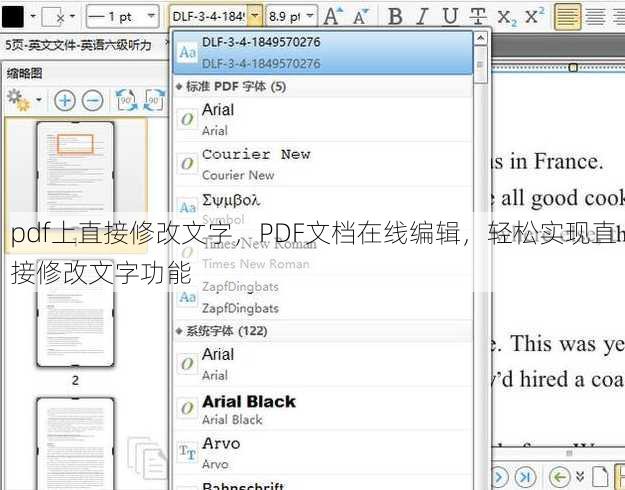Open the thumbnail options gear icon
Image resolution: width=625 pixels, height=490 pixels.
pyautogui.click(x=18, y=100)
